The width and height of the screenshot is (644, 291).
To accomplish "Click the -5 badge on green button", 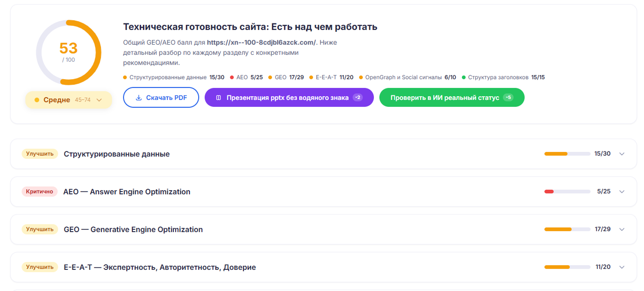I will pos(508,98).
